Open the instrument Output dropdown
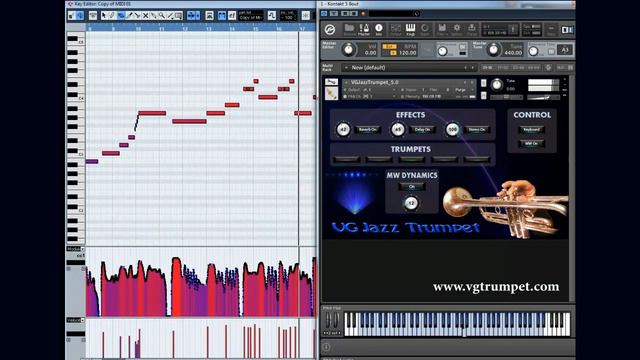640x360 pixels. pyautogui.click(x=369, y=90)
